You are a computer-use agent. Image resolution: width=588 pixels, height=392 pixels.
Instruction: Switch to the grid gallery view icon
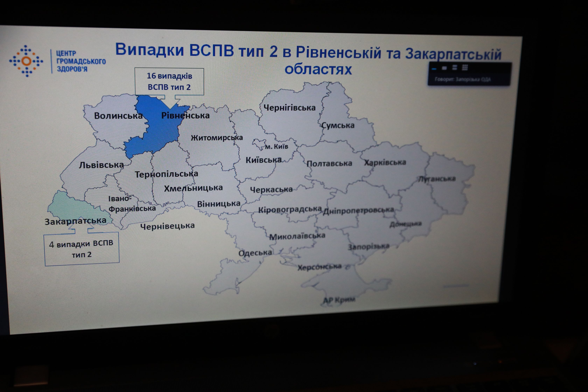[x=465, y=68]
